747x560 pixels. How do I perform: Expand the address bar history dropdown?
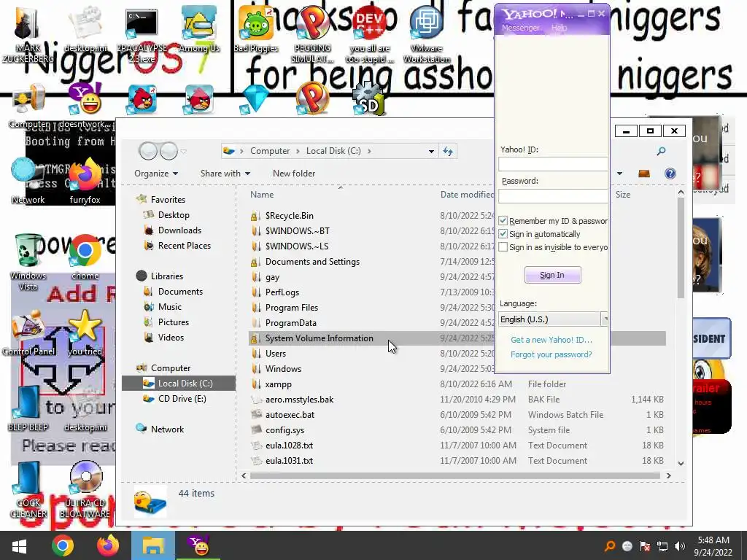(x=431, y=151)
